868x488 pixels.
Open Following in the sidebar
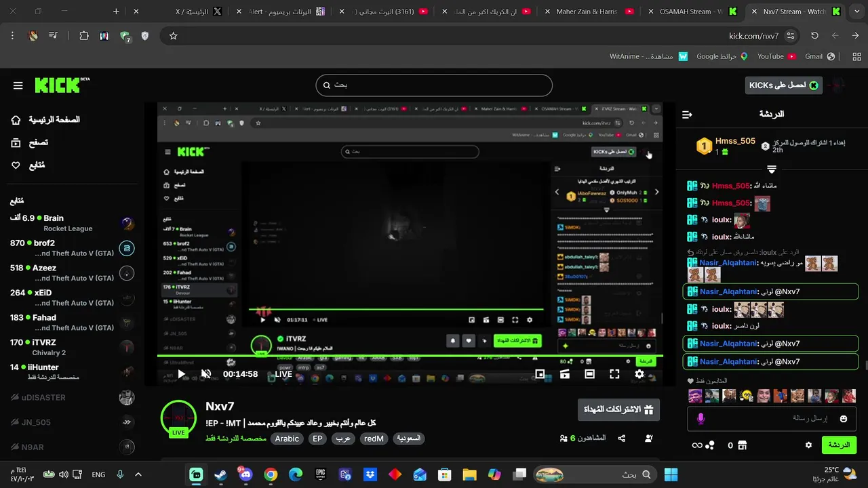coord(28,165)
